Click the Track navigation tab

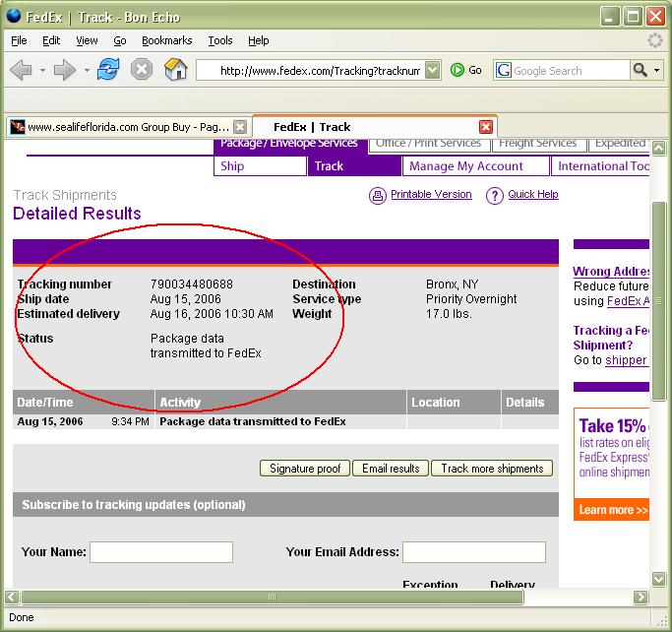pos(354,166)
